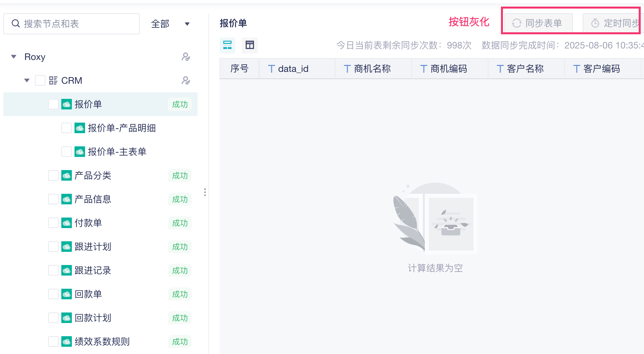Click cloud icon beside 回款计划

point(67,318)
